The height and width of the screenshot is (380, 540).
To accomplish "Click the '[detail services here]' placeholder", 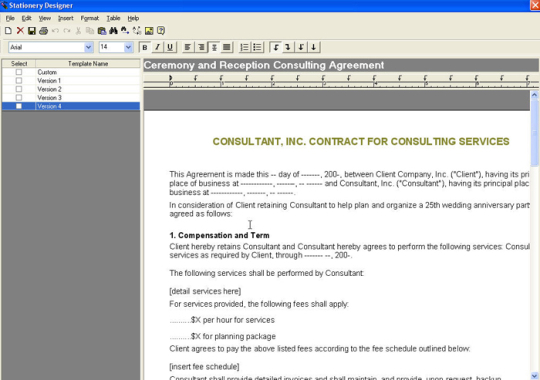I will point(205,291).
